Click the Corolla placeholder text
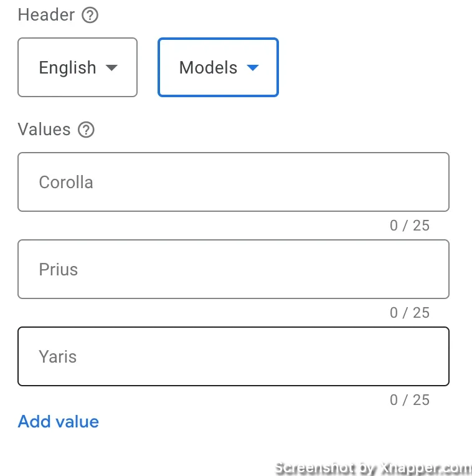The image size is (472, 476). (66, 182)
